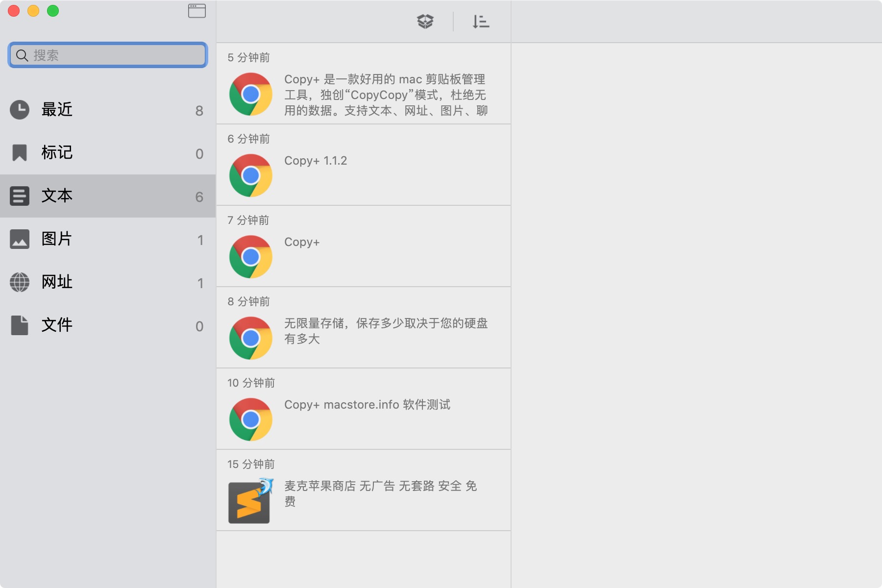Open the 网址 category label

(x=57, y=282)
